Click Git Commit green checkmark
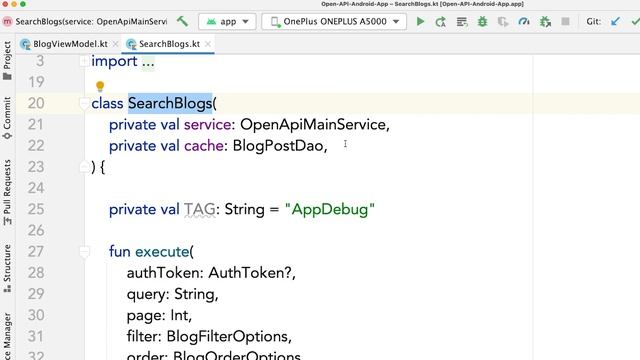 (636, 21)
